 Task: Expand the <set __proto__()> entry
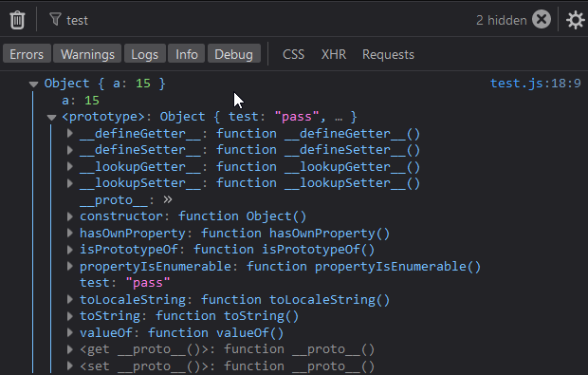click(70, 366)
